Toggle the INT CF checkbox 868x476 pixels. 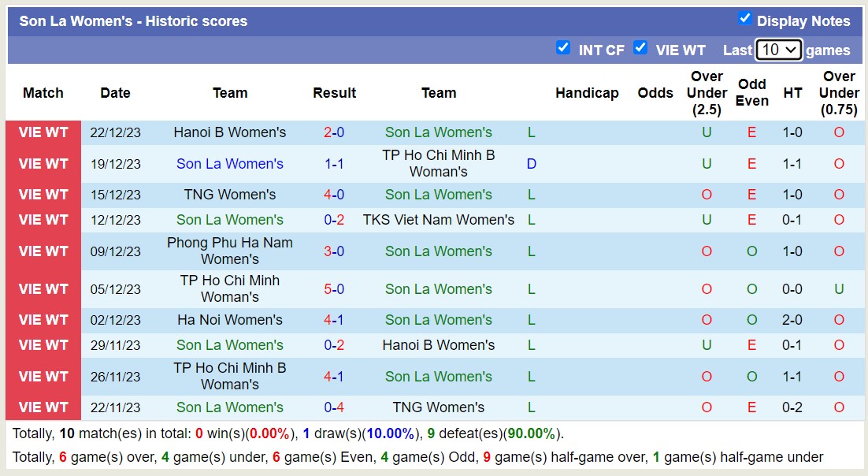[563, 48]
